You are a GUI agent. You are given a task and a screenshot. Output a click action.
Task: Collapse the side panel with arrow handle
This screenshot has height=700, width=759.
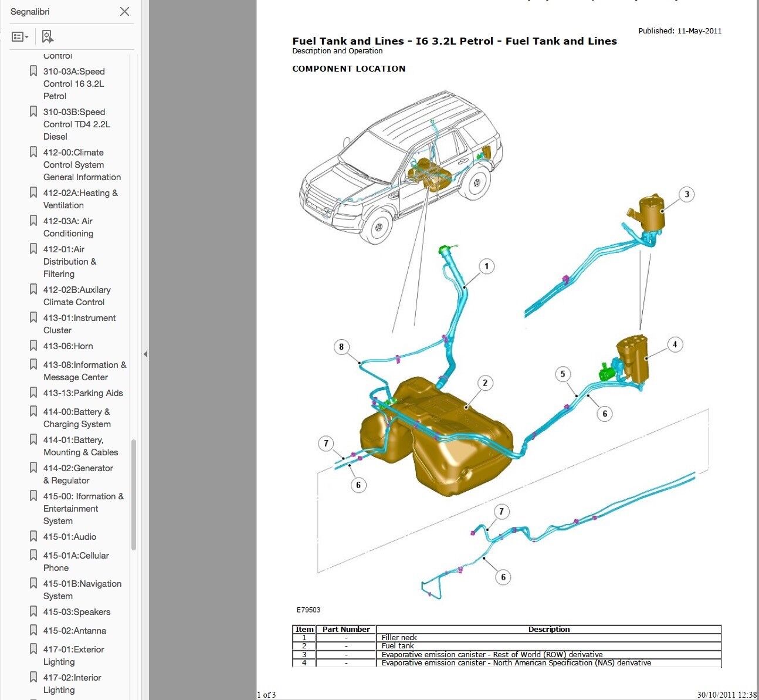tap(145, 354)
